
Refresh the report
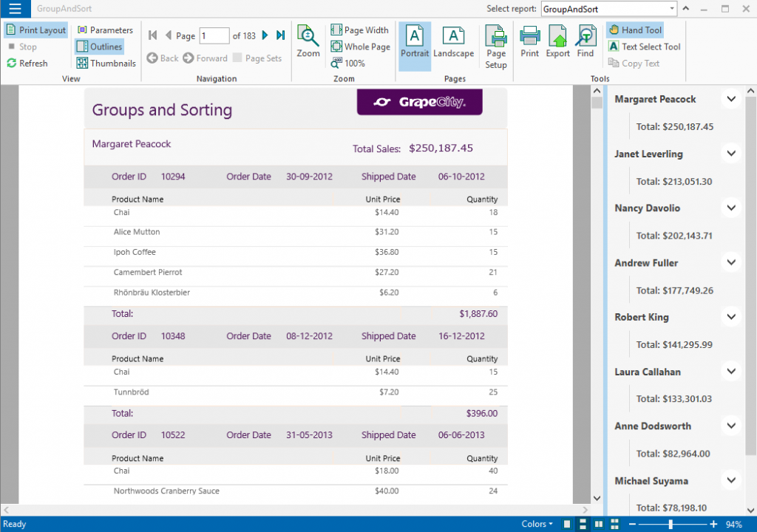(27, 64)
